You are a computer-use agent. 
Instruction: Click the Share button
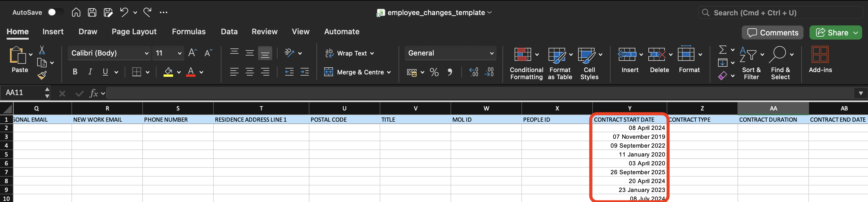click(832, 33)
